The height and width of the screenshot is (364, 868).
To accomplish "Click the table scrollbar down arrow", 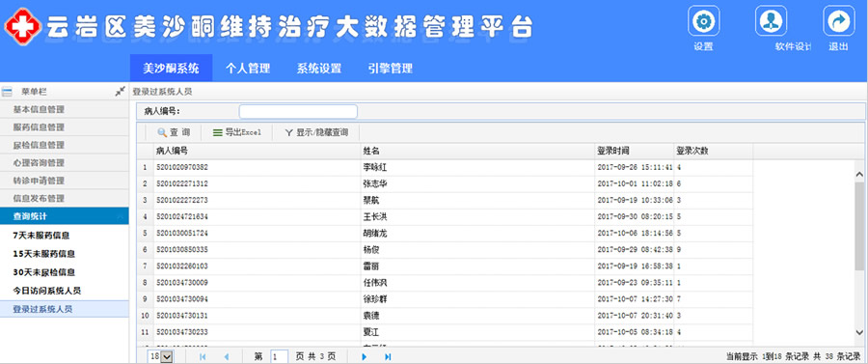I will (859, 331).
